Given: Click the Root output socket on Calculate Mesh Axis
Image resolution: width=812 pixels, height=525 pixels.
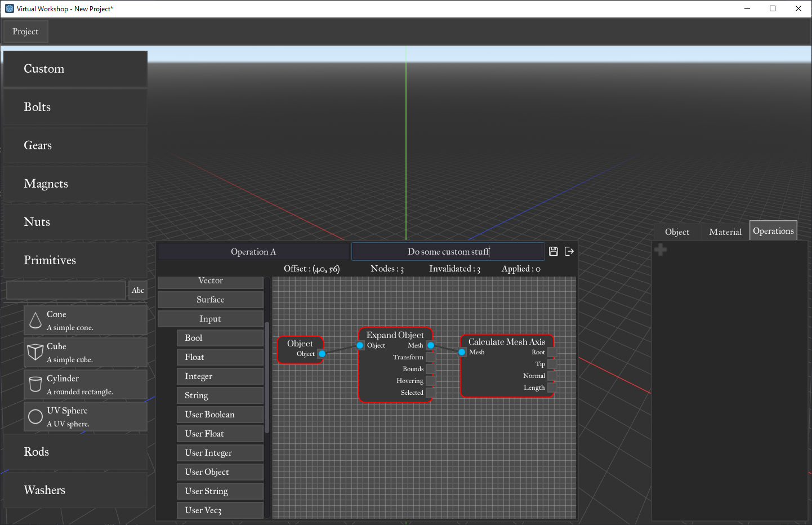Looking at the screenshot, I should coord(552,352).
